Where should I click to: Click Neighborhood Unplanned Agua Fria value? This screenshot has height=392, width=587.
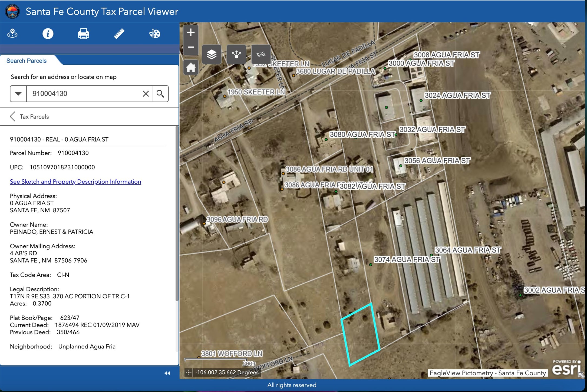point(87,347)
